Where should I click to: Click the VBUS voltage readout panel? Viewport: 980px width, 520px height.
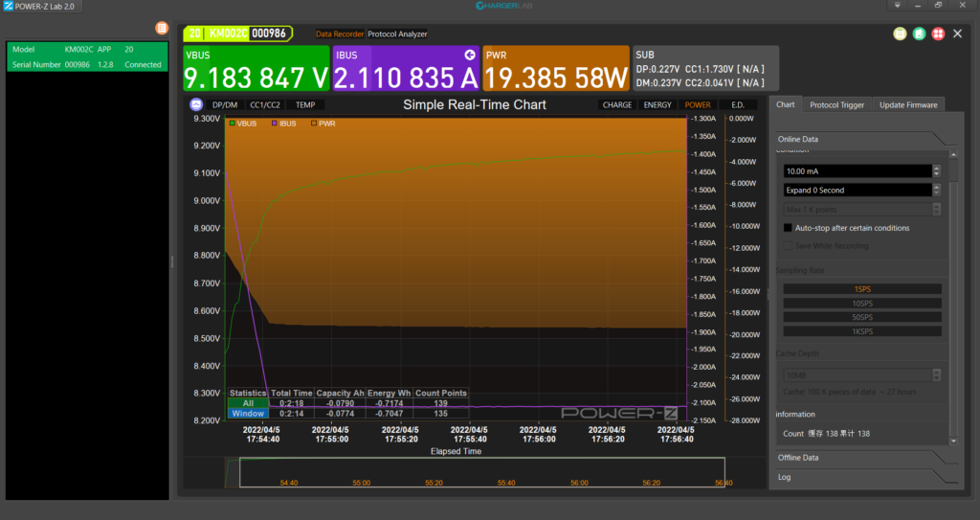tap(256, 69)
